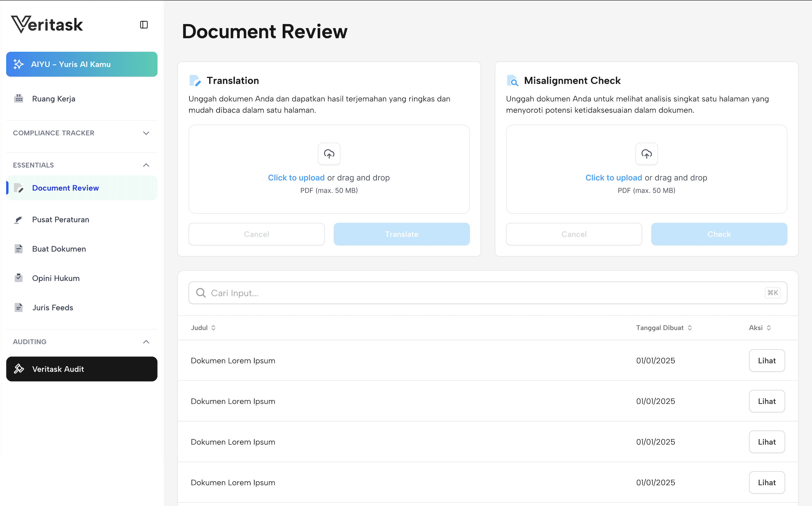Click the Ruang Kerja calendar icon
Viewport: 812px width, 506px height.
19,98
